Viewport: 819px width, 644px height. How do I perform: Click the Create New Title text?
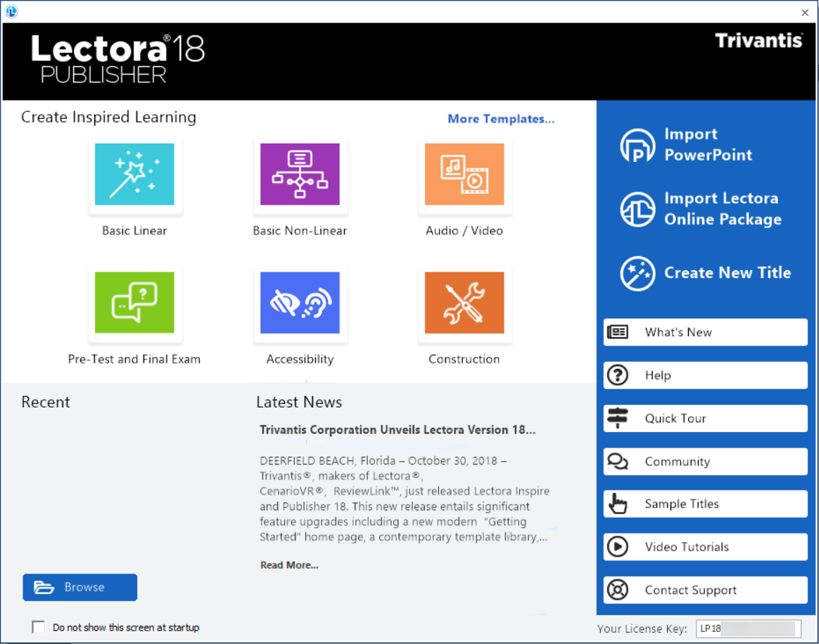click(x=728, y=272)
